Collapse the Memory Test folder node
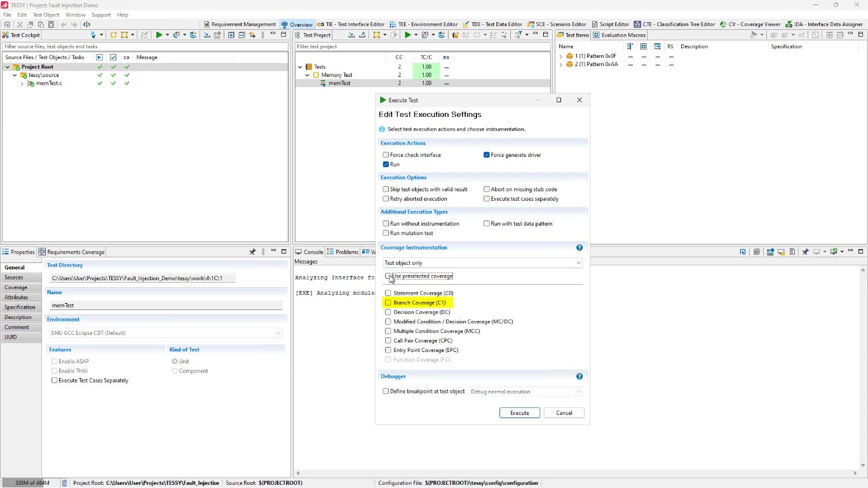868x488 pixels. click(x=308, y=75)
